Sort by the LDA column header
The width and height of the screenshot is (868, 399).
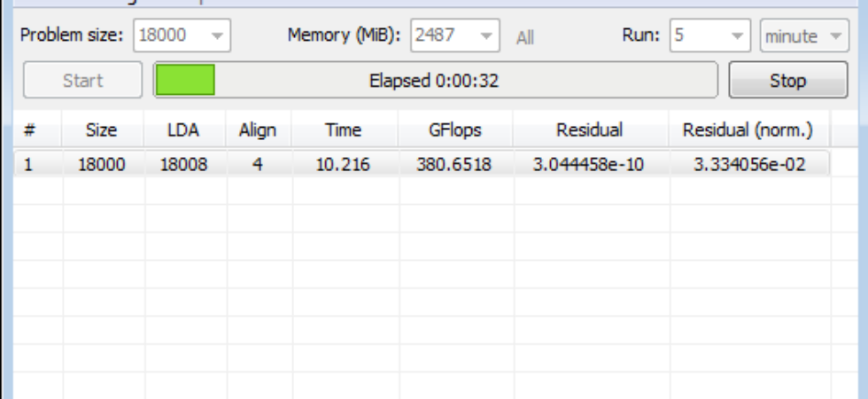pos(184,129)
